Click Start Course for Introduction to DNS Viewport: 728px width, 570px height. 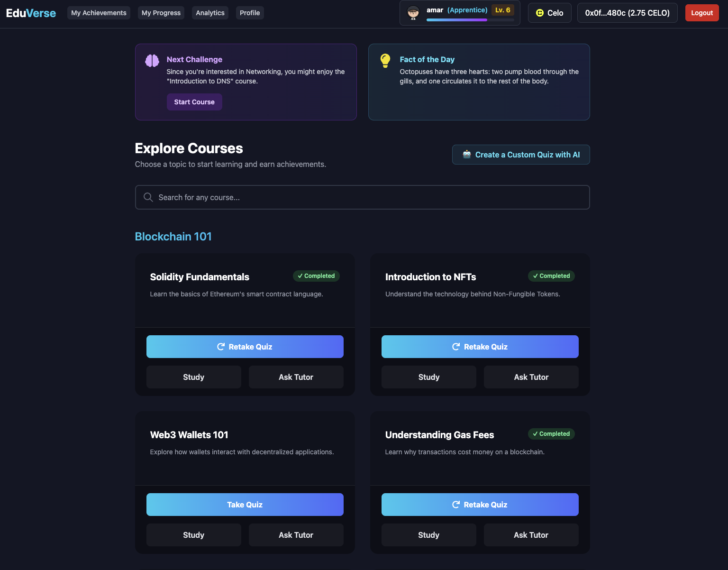coord(194,102)
